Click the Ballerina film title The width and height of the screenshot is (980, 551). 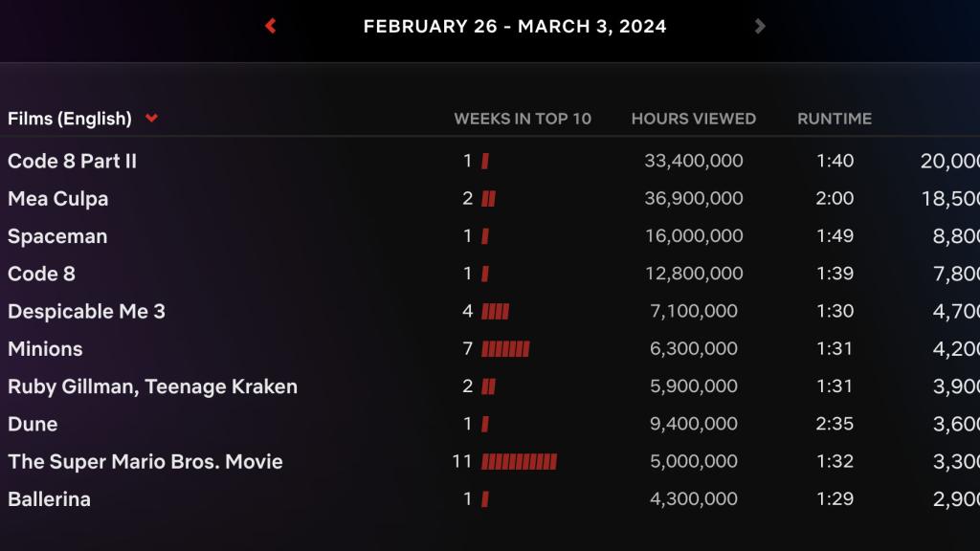coord(48,498)
